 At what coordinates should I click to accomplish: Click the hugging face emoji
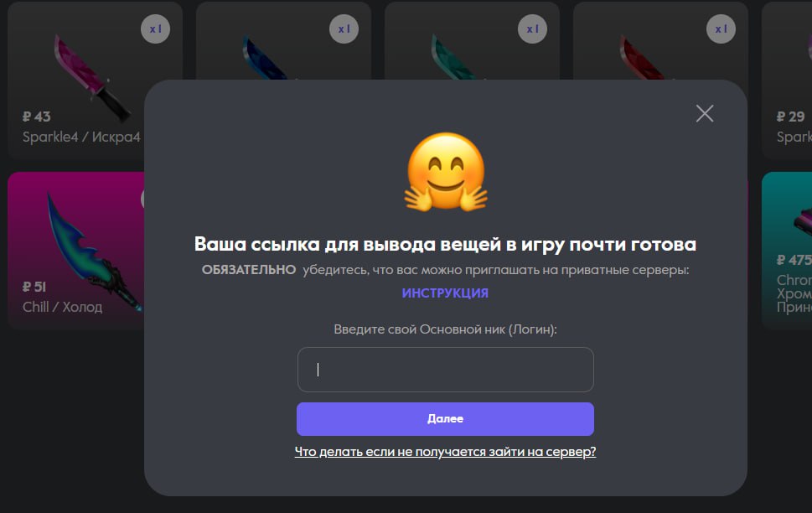446,172
